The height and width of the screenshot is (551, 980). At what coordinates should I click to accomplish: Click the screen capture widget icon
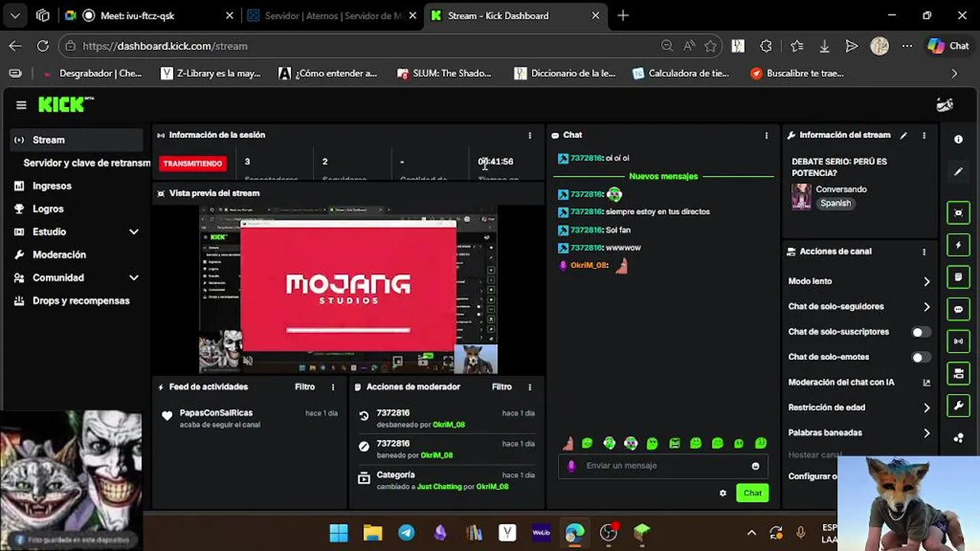pyautogui.click(x=959, y=213)
